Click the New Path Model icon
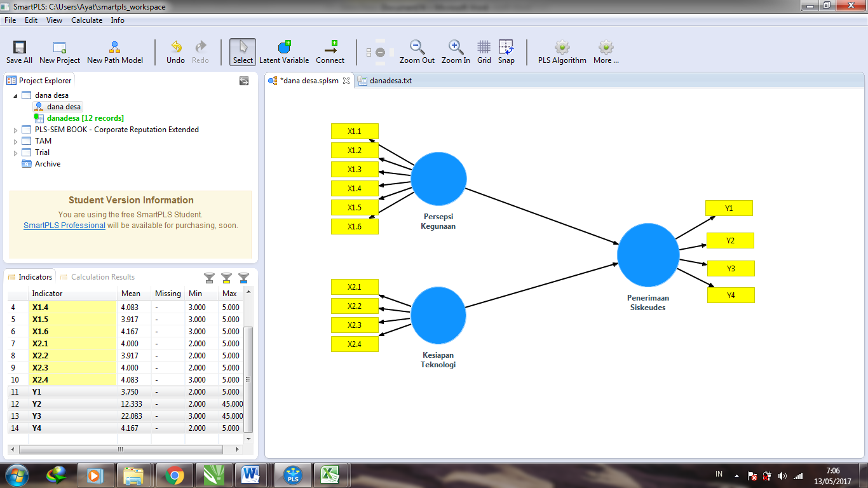 [114, 47]
